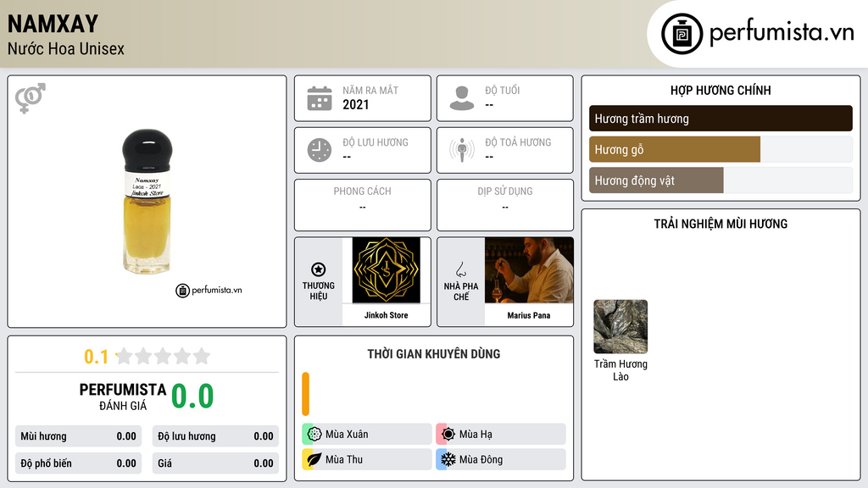Click the winter snowflake icon

click(x=448, y=459)
